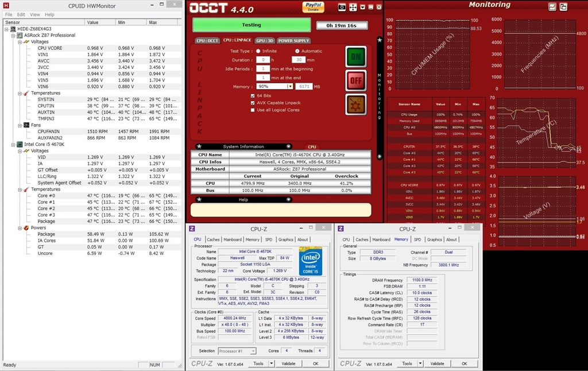Select the CPU VCORE row in HWMonitor
The width and height of the screenshot is (588, 371).
[92, 48]
